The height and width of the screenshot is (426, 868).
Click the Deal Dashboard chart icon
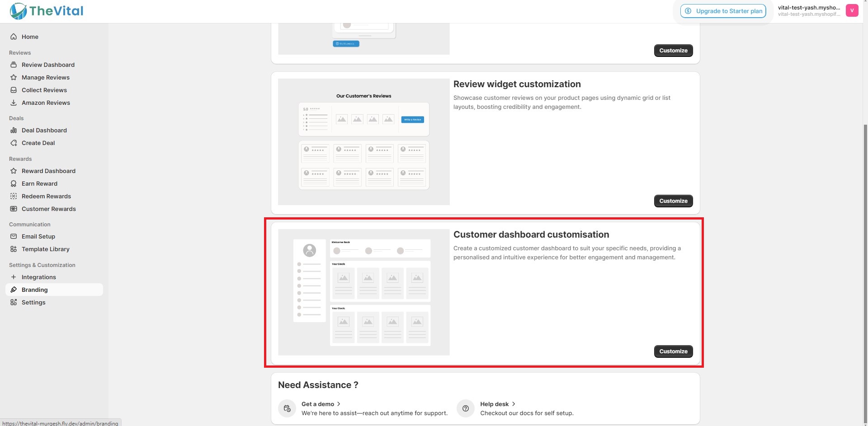14,130
